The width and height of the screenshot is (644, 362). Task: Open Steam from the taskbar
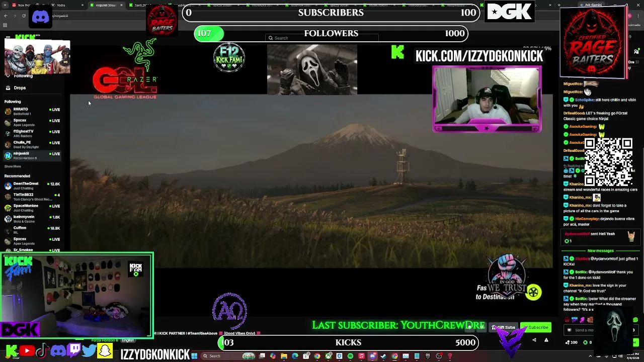(x=384, y=356)
